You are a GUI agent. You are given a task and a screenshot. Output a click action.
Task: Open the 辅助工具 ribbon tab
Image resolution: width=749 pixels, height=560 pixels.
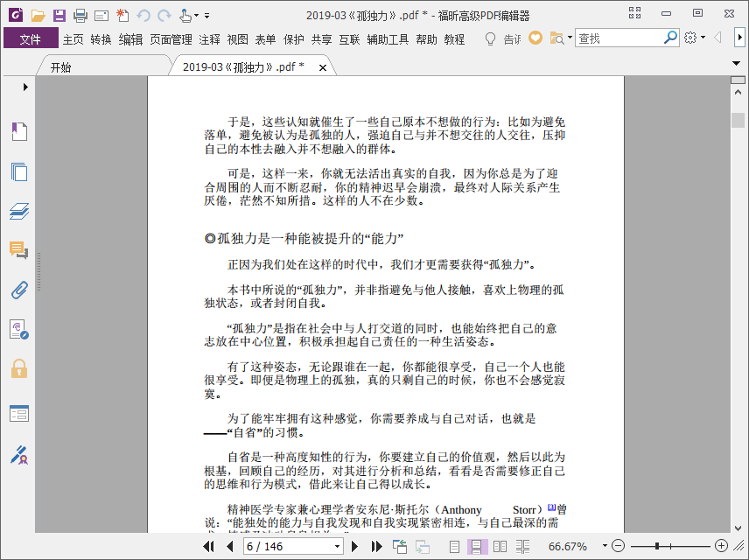tap(388, 39)
